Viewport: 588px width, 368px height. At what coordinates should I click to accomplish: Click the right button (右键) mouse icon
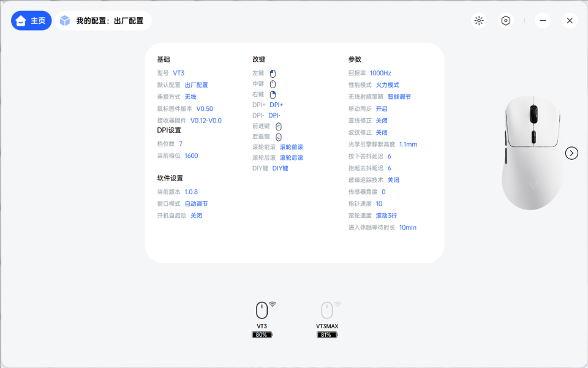coord(272,94)
